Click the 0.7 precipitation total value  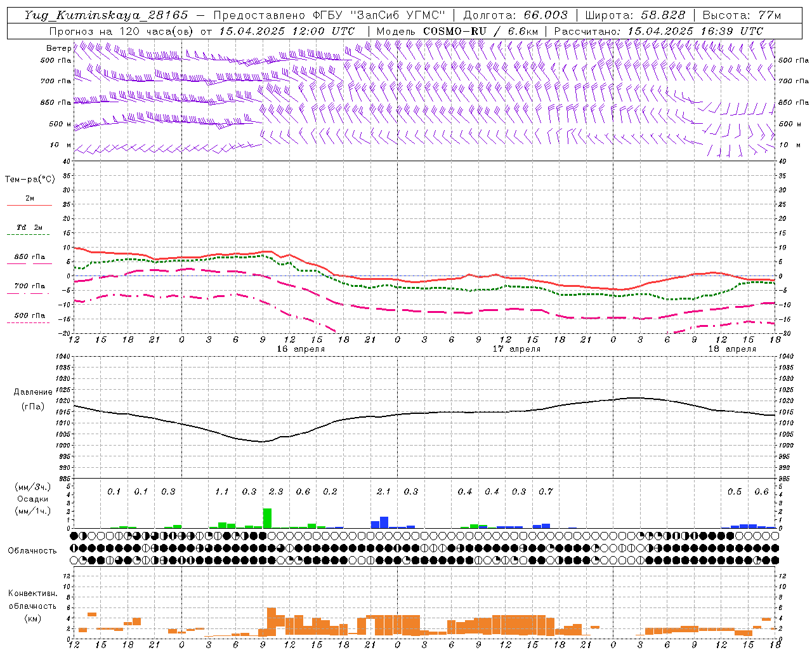[546, 492]
